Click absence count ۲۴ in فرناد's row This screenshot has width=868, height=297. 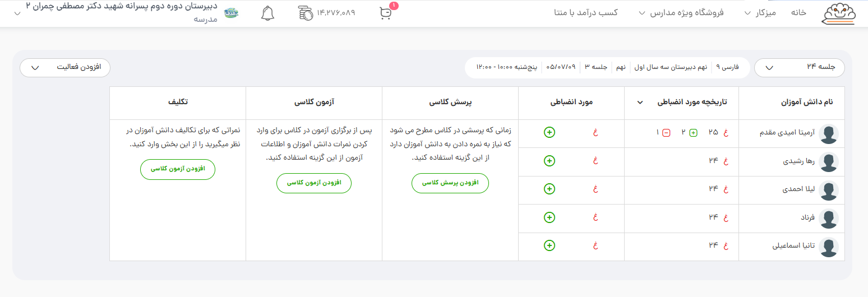pos(713,217)
